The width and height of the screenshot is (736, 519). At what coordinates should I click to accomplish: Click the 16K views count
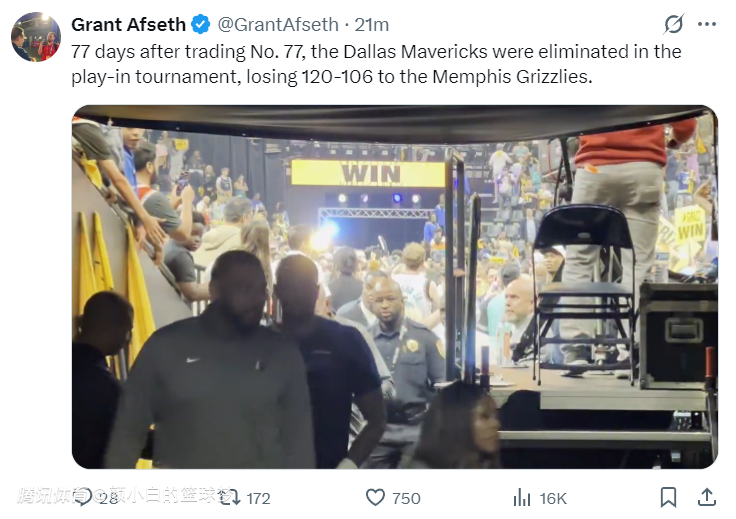coord(553,498)
